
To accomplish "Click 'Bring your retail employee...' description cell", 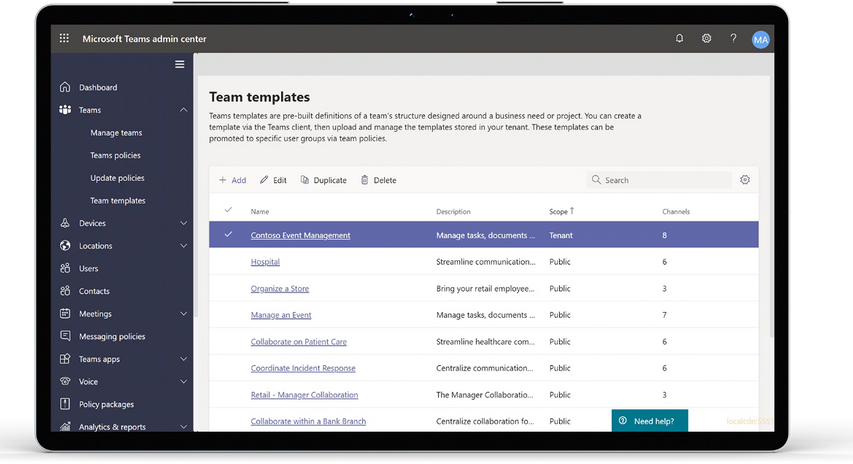I will pos(485,288).
